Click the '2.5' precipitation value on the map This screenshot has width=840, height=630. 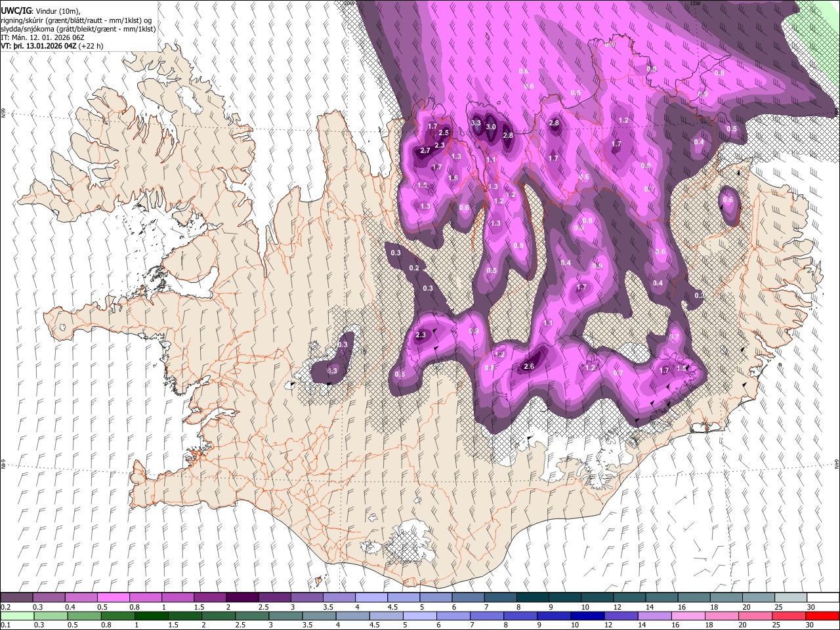coord(444,133)
